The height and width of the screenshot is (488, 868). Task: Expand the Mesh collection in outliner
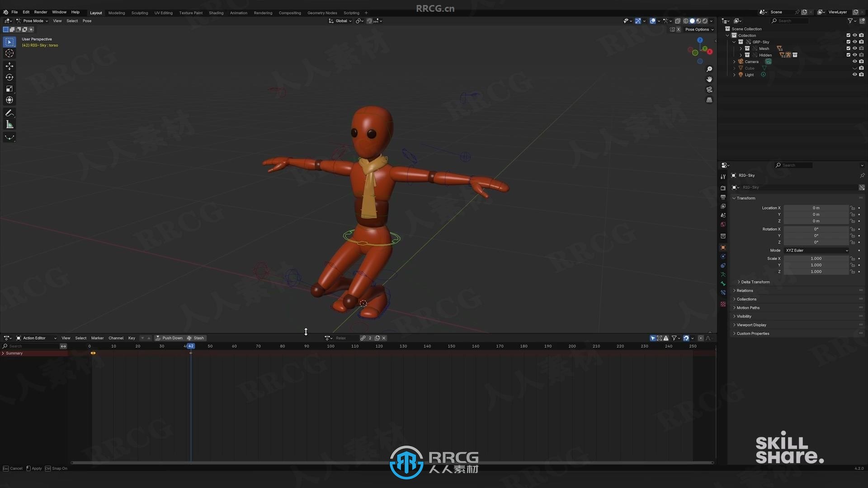pos(741,48)
